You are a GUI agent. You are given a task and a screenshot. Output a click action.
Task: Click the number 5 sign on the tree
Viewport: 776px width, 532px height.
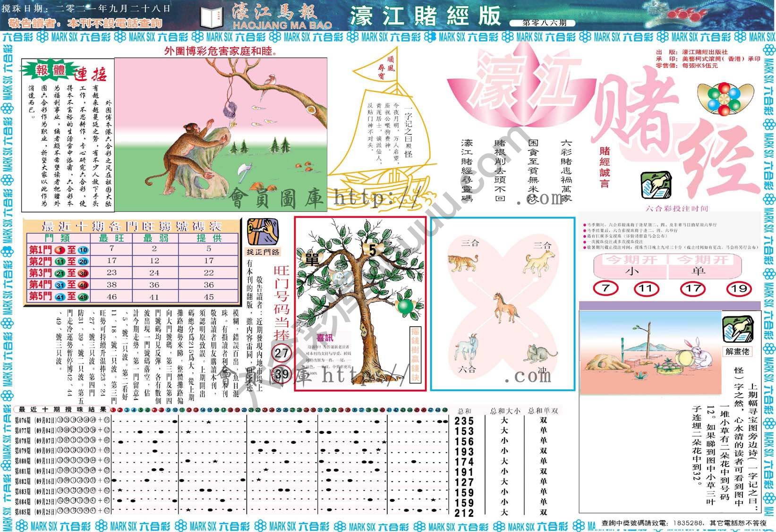(x=372, y=250)
